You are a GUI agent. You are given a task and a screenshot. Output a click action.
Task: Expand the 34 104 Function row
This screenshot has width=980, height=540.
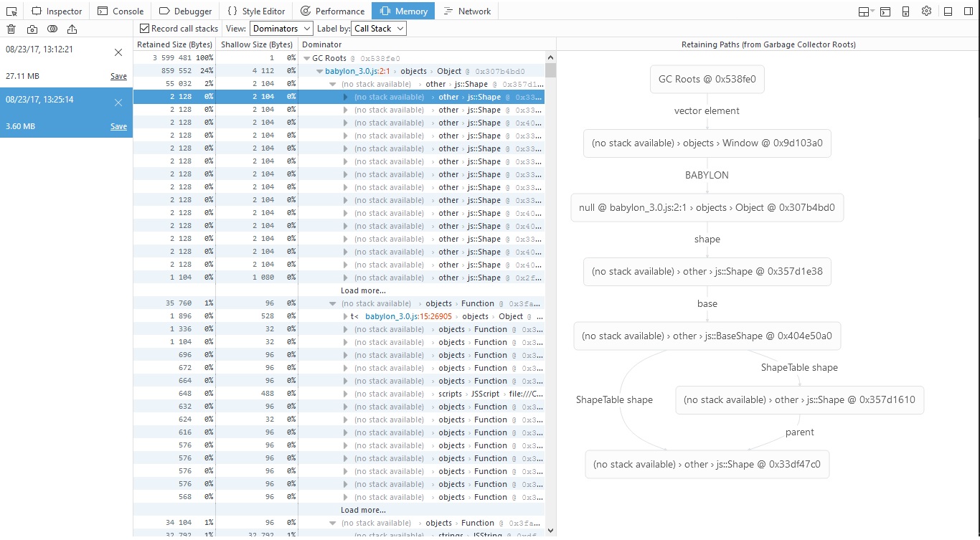pyautogui.click(x=332, y=523)
